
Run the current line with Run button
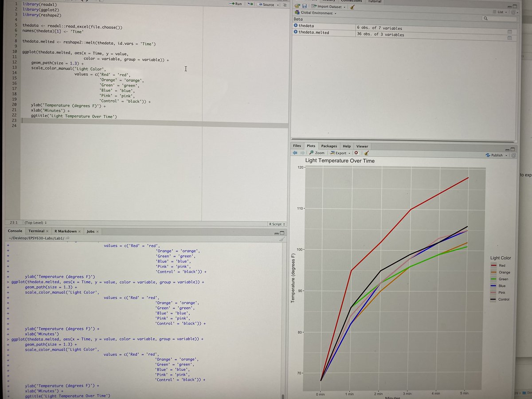(235, 4)
